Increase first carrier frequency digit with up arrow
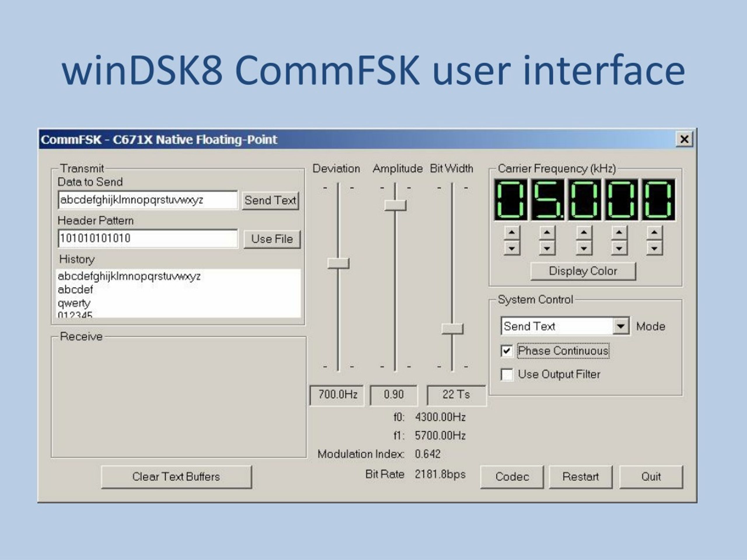 (512, 232)
